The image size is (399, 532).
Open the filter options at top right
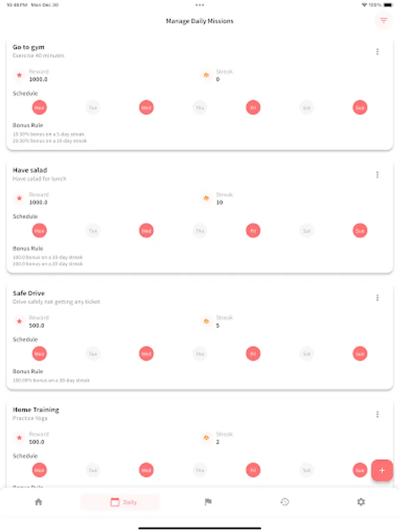[384, 21]
